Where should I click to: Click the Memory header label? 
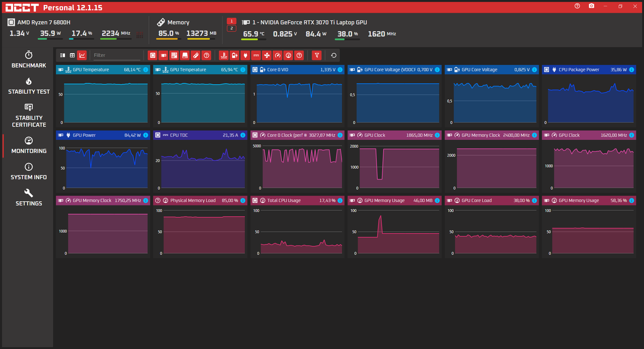pyautogui.click(x=178, y=23)
